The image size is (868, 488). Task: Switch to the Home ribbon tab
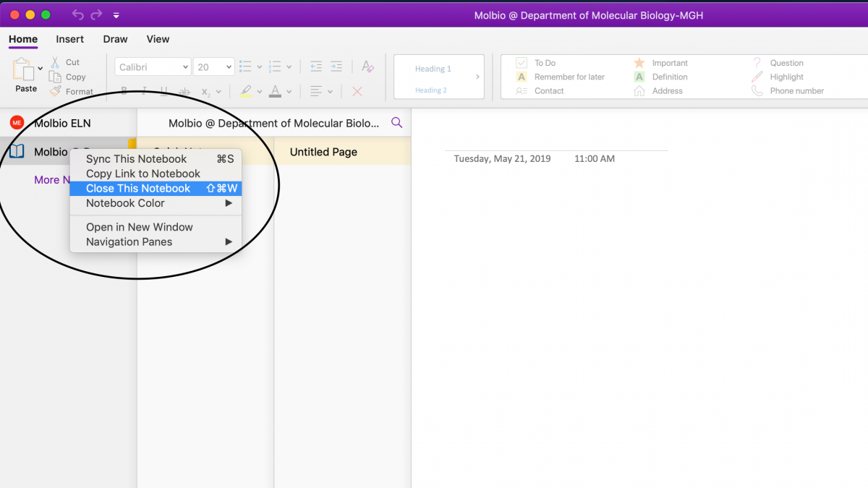point(23,39)
